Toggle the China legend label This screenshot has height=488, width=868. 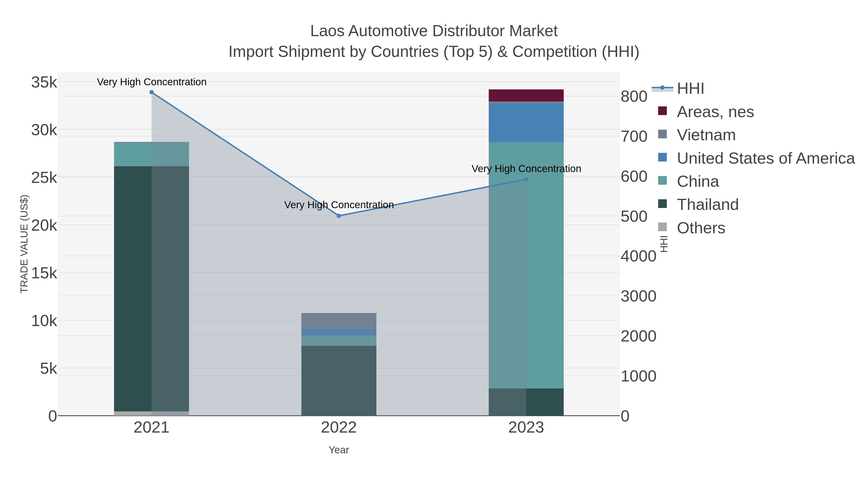click(x=698, y=181)
